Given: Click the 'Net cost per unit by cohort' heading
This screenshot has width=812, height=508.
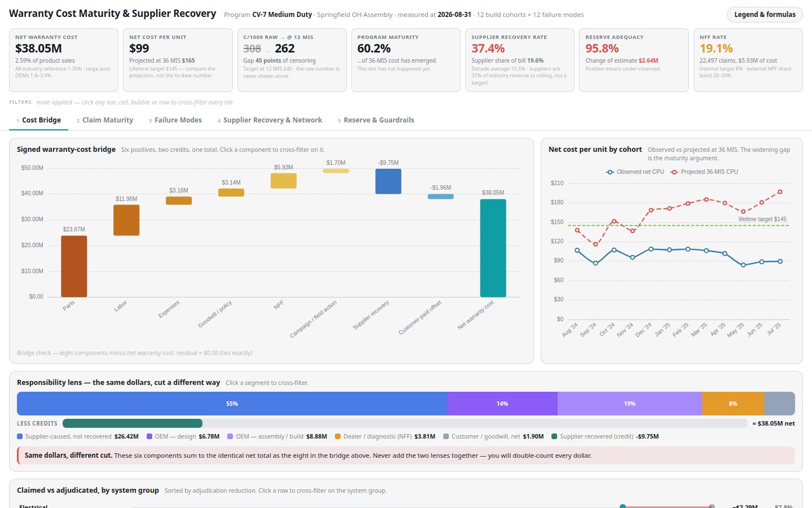Looking at the screenshot, I should 595,150.
